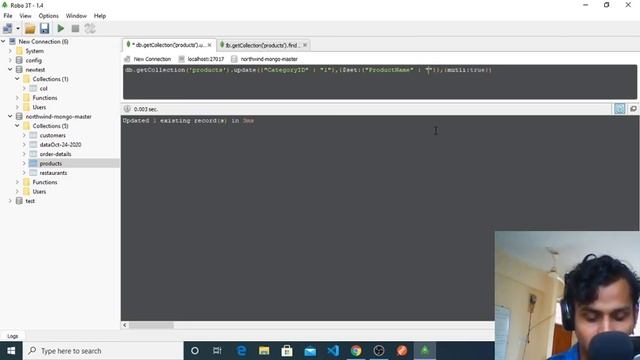This screenshot has height=360, width=640.
Task: Click the test database icon
Action: point(19,201)
